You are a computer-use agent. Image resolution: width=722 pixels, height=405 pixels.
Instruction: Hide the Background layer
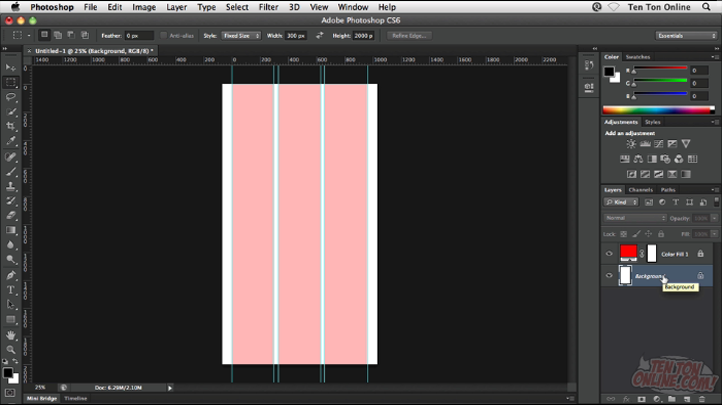click(x=609, y=276)
